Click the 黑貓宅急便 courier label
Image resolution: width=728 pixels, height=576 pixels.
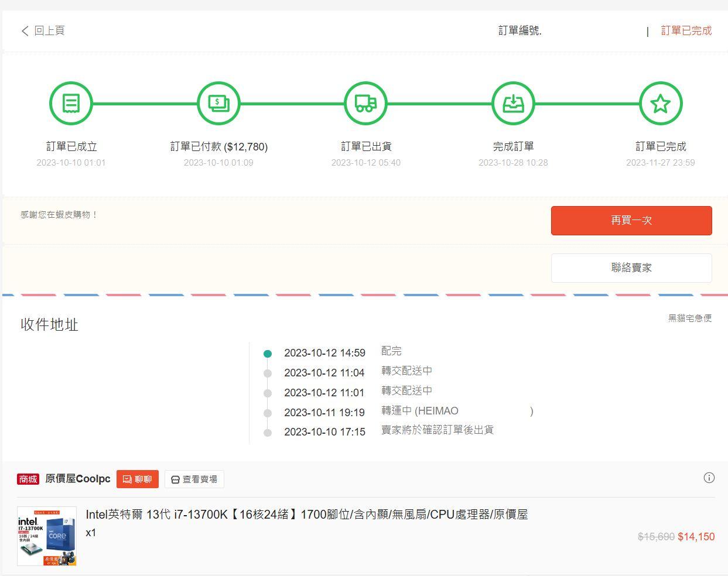689,318
